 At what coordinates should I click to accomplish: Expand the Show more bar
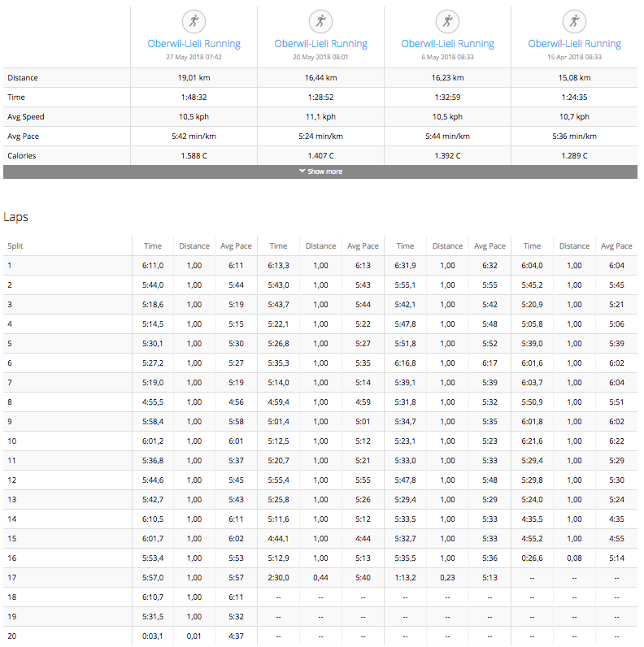coord(320,172)
